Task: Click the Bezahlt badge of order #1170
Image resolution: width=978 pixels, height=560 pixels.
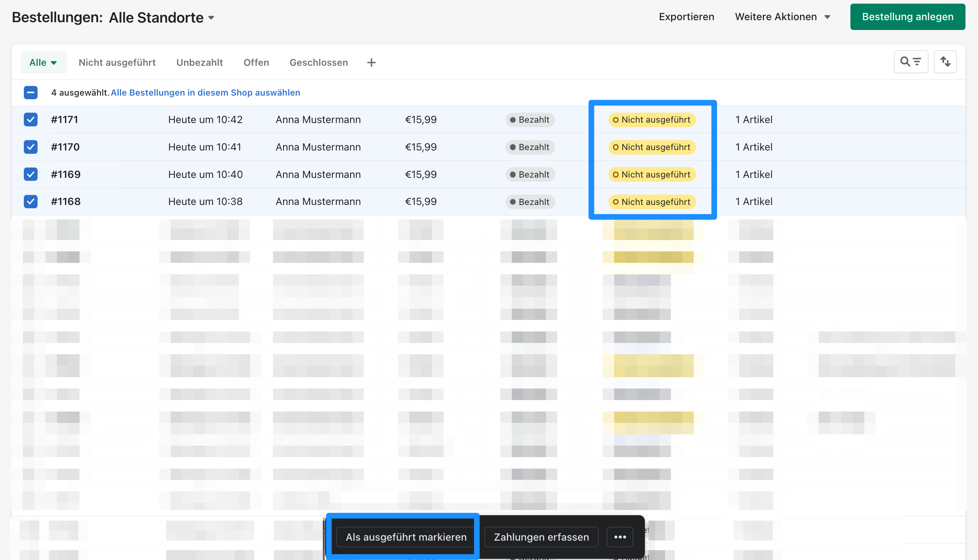Action: click(x=530, y=147)
